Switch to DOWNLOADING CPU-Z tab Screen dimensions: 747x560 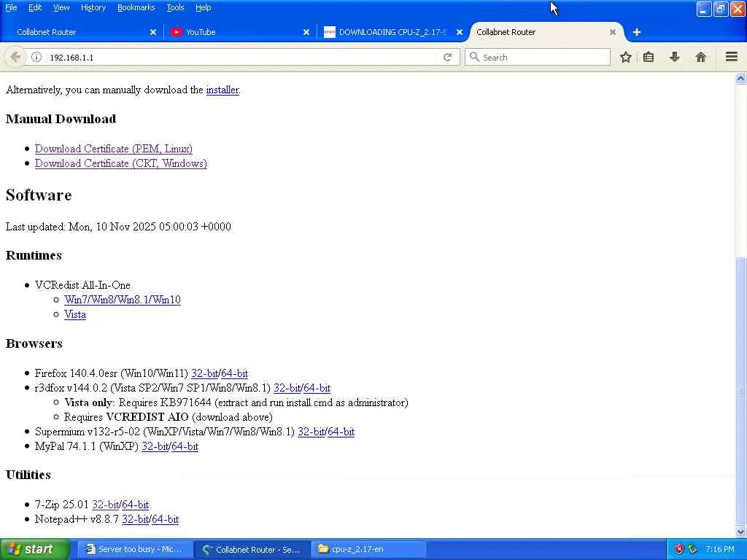pyautogui.click(x=392, y=32)
